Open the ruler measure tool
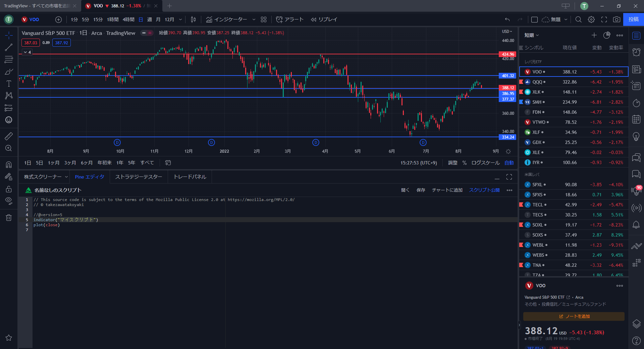 click(x=9, y=136)
